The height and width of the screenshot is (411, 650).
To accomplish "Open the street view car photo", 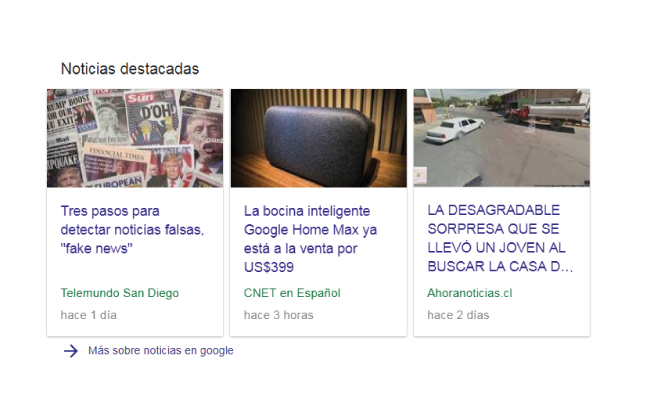I will 502,138.
